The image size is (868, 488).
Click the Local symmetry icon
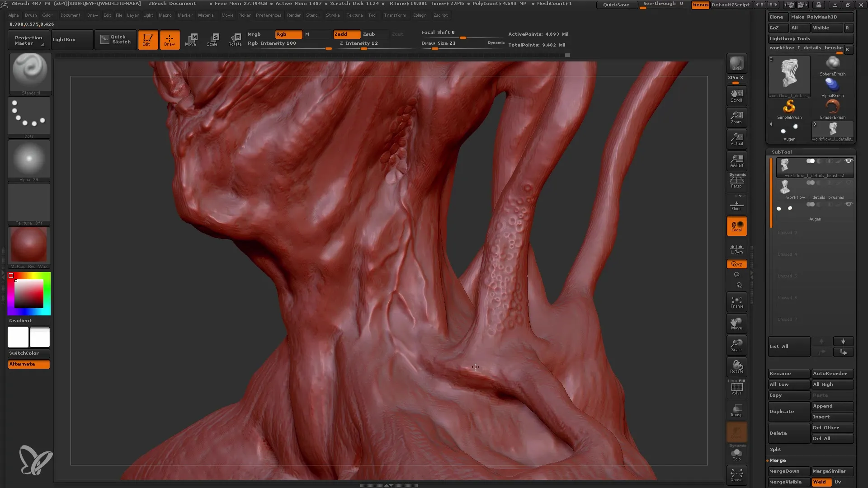pos(736,249)
